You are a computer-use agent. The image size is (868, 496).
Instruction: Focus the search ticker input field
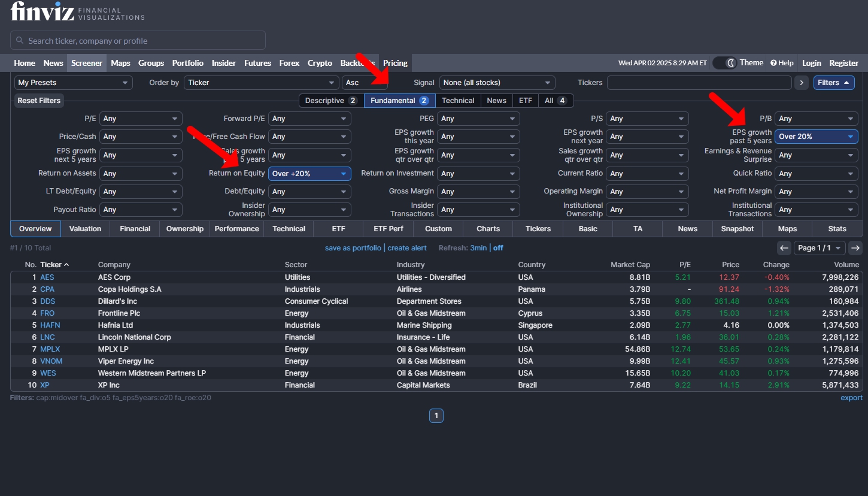point(138,41)
